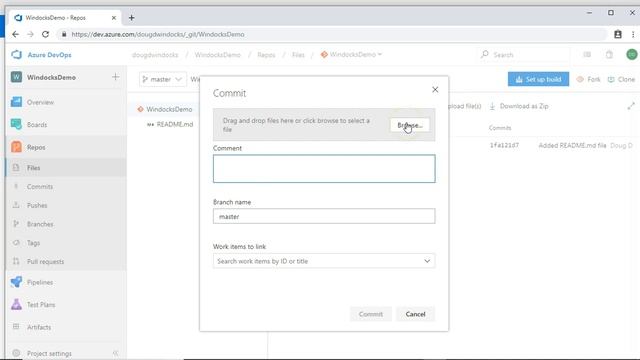The height and width of the screenshot is (360, 640).
Task: Close the Commit dialog
Action: pyautogui.click(x=435, y=90)
